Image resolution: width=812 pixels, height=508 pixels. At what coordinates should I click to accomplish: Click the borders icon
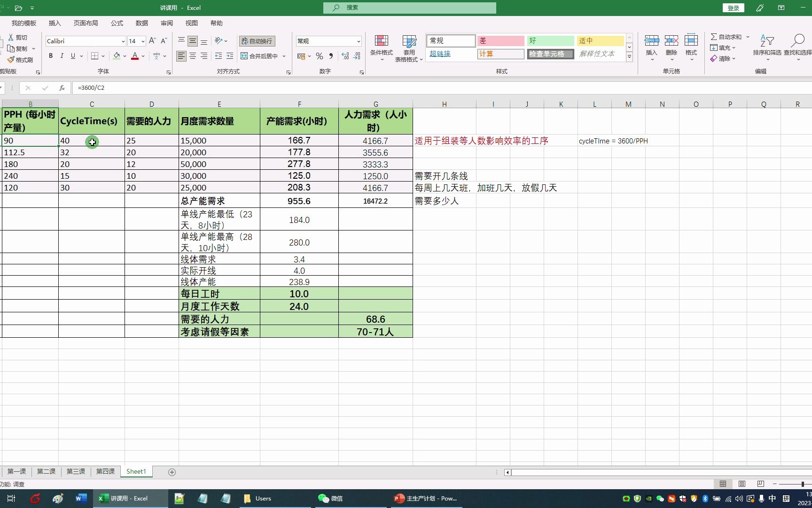coord(94,56)
